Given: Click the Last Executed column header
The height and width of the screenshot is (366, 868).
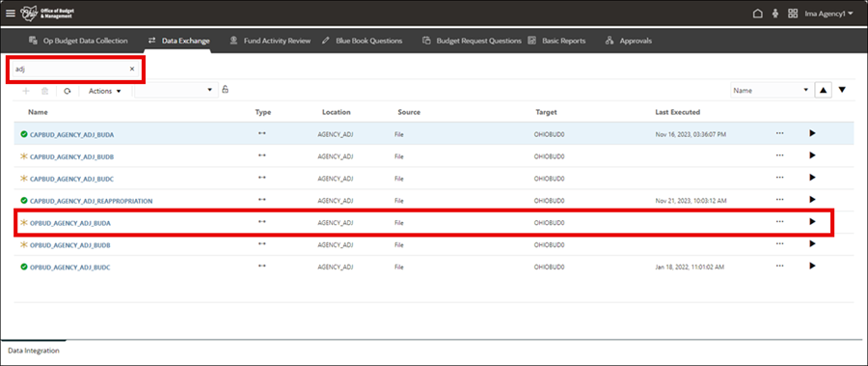Looking at the screenshot, I should [x=678, y=112].
